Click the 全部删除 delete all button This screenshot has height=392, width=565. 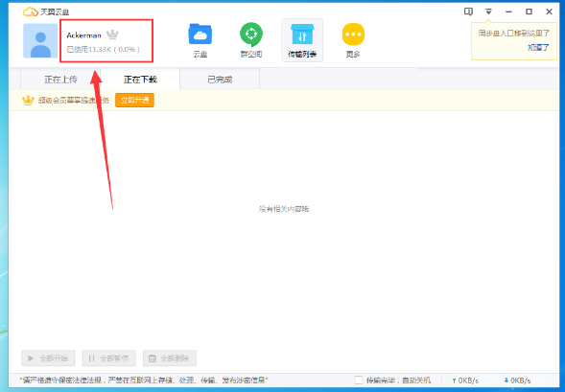(x=170, y=358)
